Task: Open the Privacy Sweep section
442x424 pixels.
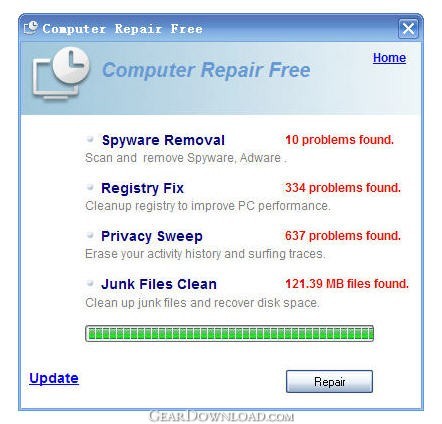Action: click(x=152, y=236)
